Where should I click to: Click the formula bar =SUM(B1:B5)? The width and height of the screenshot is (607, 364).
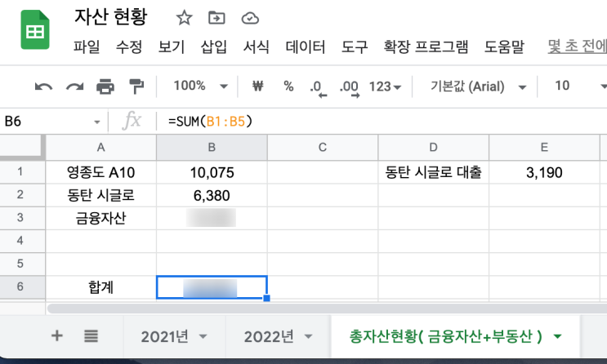click(x=210, y=122)
